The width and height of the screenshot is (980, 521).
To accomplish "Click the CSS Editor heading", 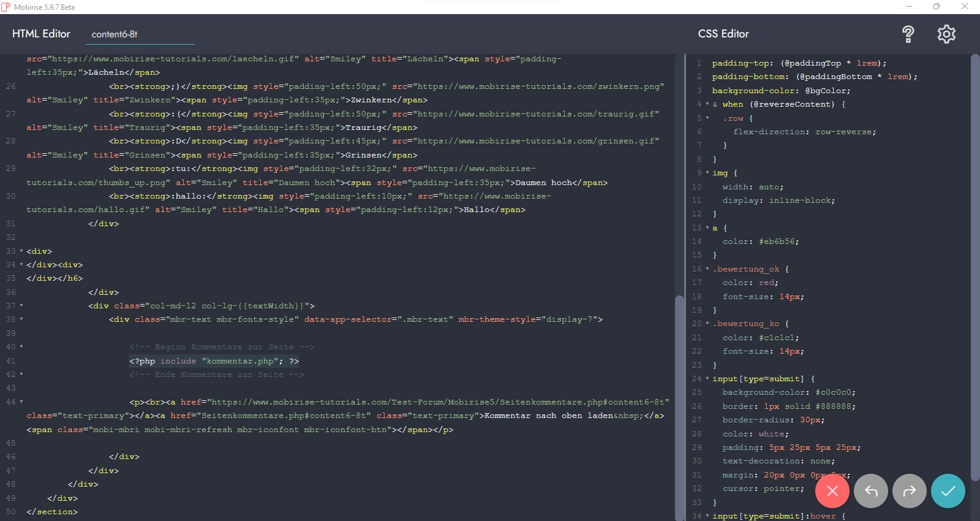I will point(723,34).
